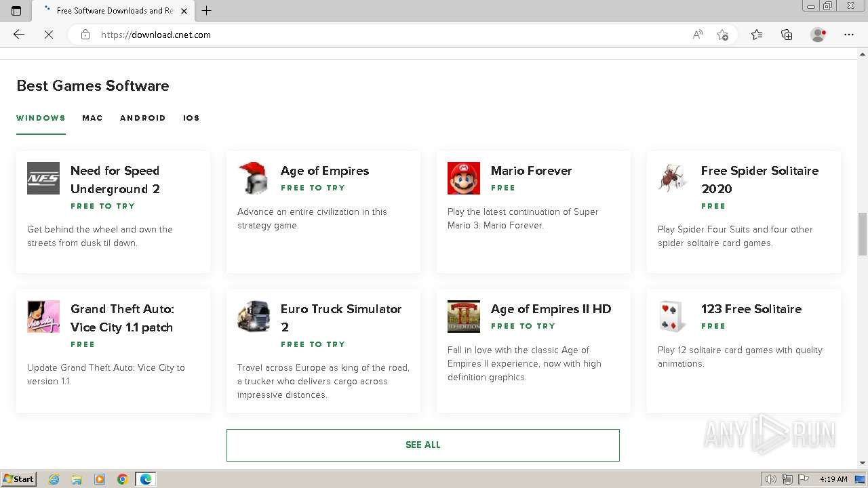Click the page vertical scrollbar thumb

tap(863, 234)
